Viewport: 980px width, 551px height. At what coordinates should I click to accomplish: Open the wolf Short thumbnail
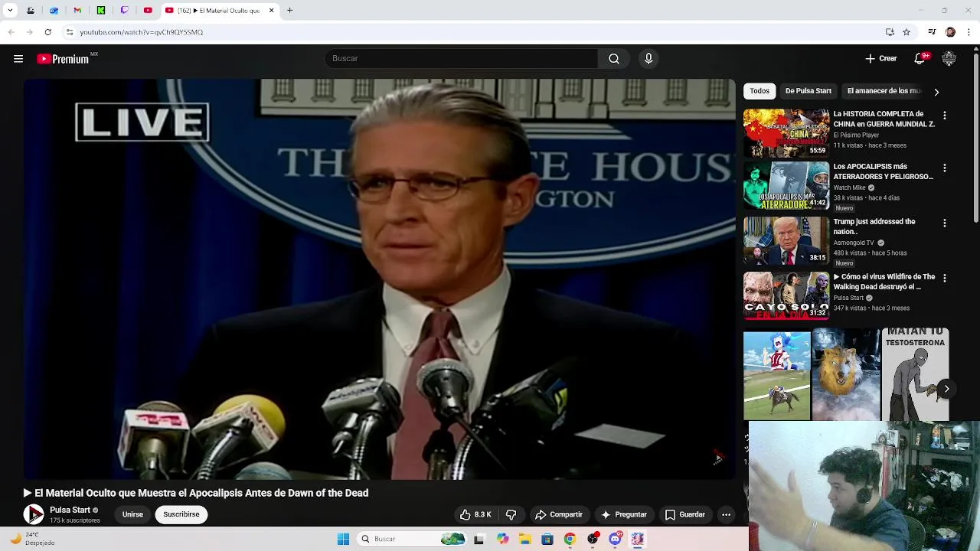click(846, 375)
